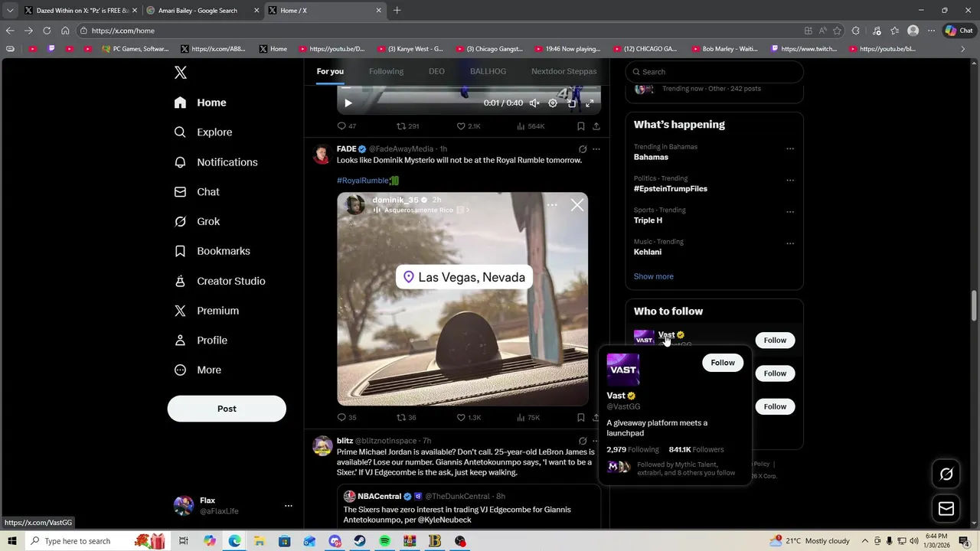Unmute the video using the speaker icon
This screenshot has width=980, height=551.
(x=534, y=103)
